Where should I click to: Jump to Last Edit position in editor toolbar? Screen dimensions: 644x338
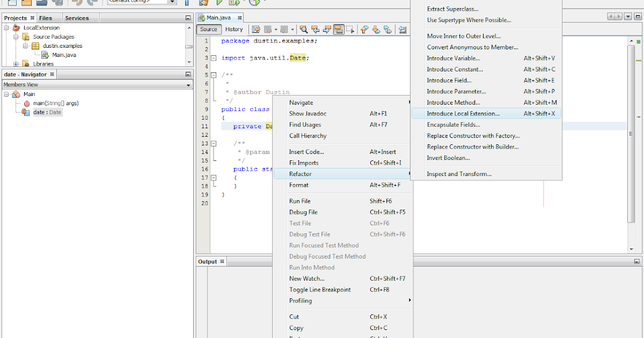click(255, 30)
